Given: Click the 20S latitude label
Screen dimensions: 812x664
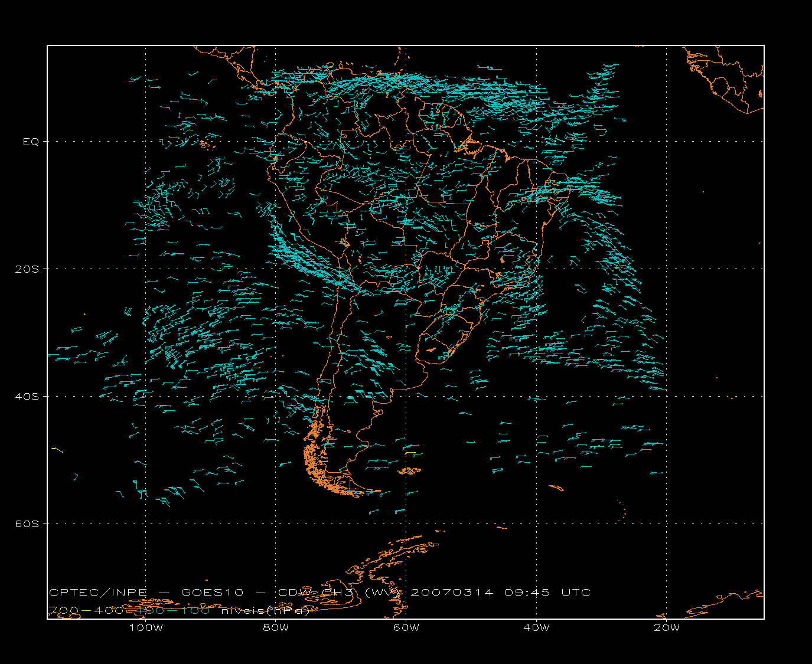Looking at the screenshot, I should 27,269.
